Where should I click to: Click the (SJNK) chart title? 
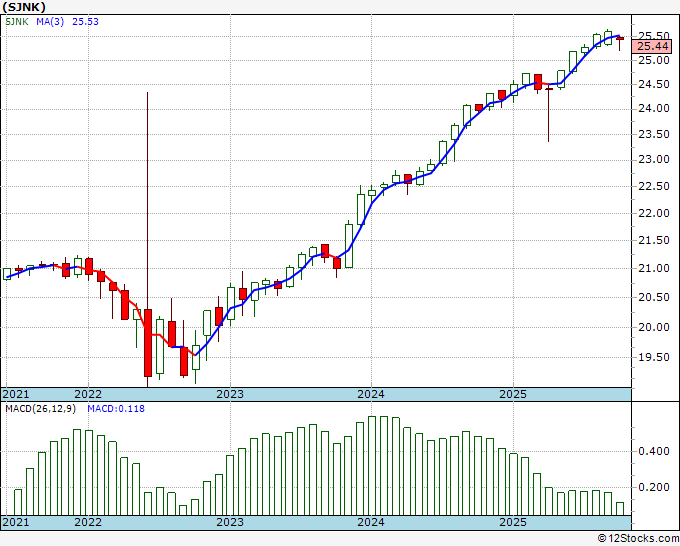point(24,7)
